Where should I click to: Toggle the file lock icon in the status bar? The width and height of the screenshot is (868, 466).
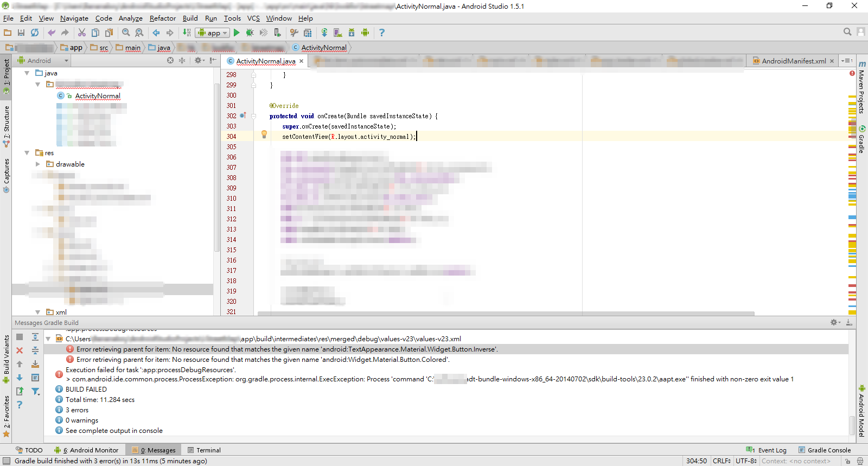tap(847, 461)
